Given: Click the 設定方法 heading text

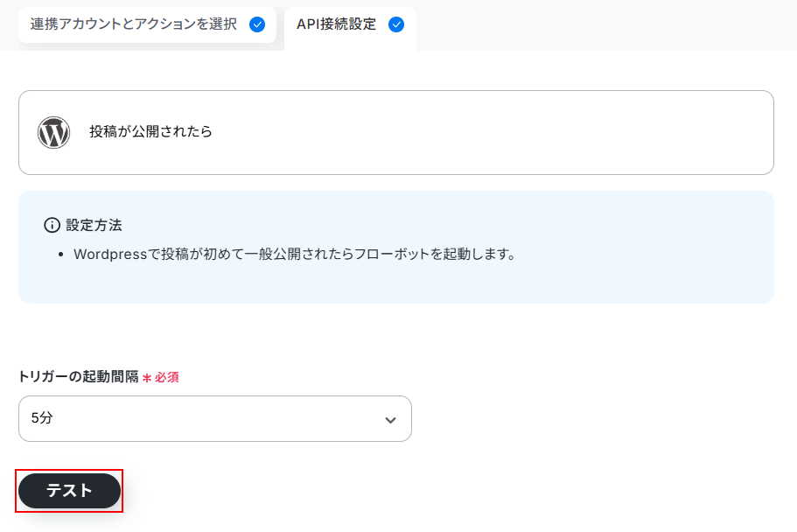Looking at the screenshot, I should coord(94,225).
